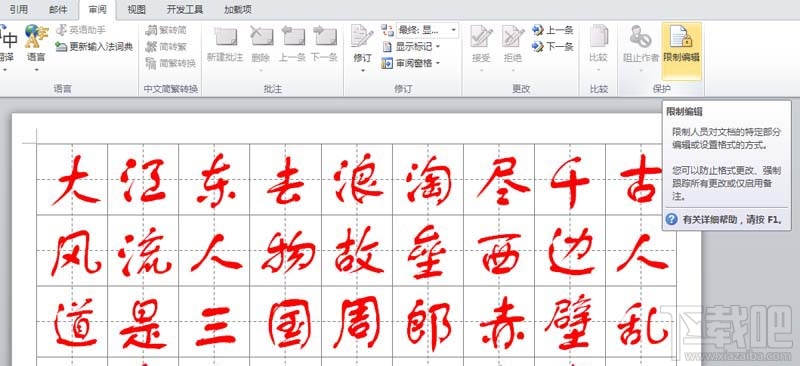Screen dimensions: 800x366
Task: Click the character 浪 in the grid
Action: [x=359, y=180]
